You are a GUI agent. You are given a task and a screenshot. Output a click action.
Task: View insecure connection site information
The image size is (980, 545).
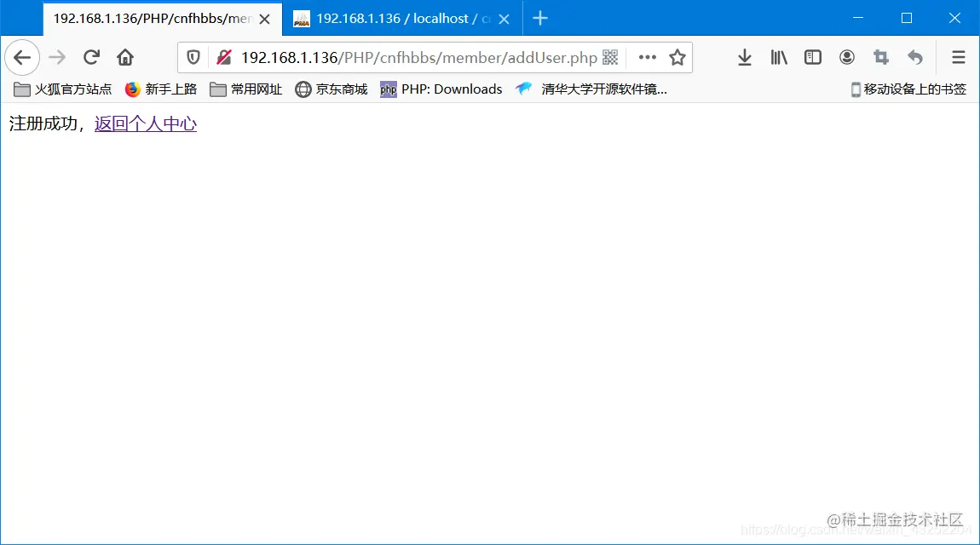click(224, 57)
